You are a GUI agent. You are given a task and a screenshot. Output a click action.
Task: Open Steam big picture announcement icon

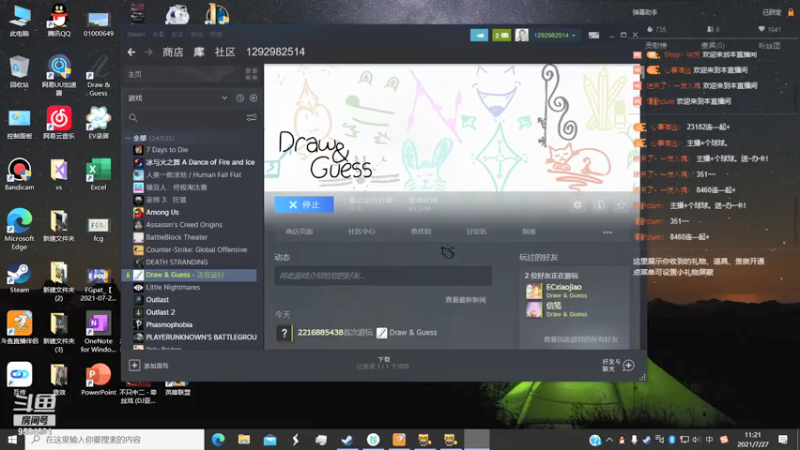pyautogui.click(x=479, y=35)
